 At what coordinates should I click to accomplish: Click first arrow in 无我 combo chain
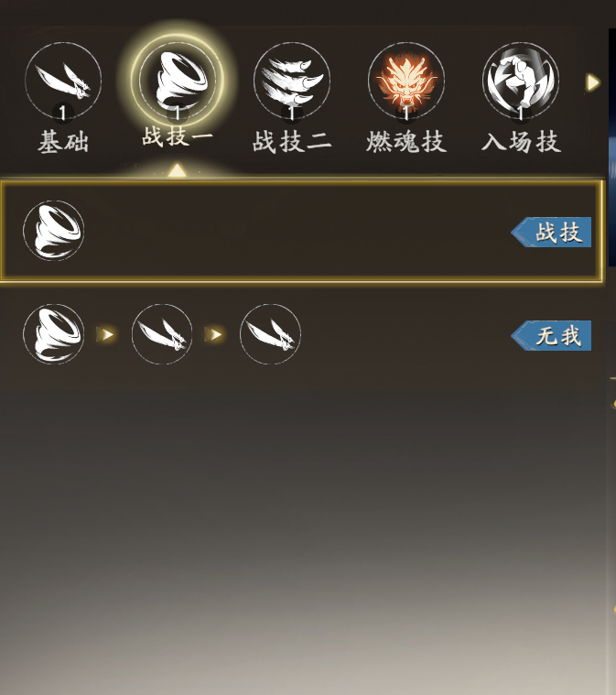pos(105,334)
